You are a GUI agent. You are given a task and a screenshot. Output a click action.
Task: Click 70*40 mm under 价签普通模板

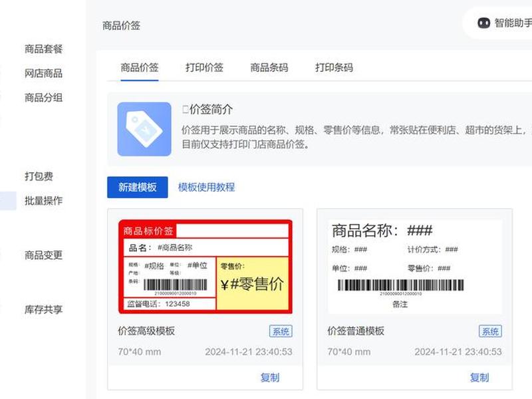point(348,352)
